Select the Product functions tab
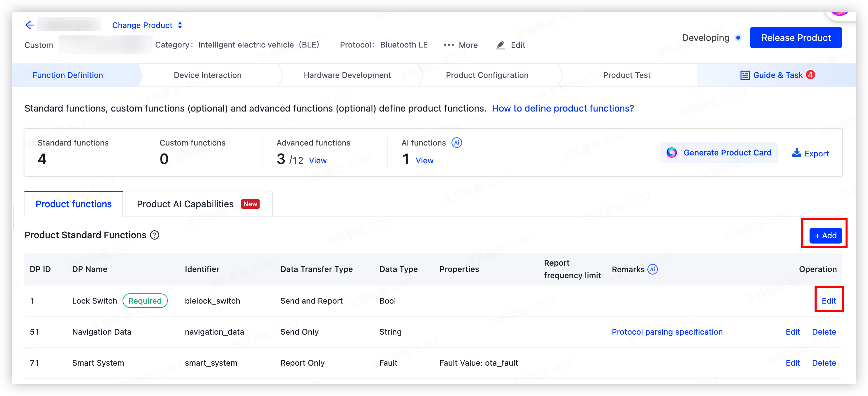 pos(73,204)
